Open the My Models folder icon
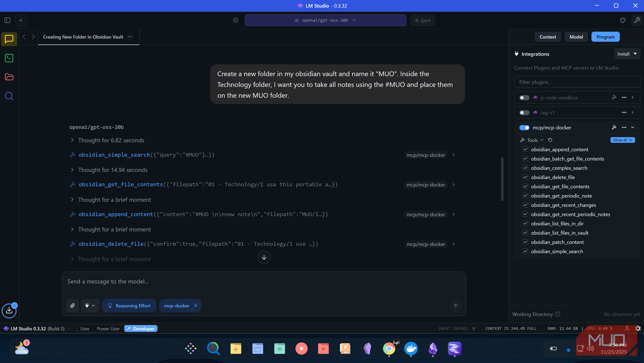 tap(9, 77)
